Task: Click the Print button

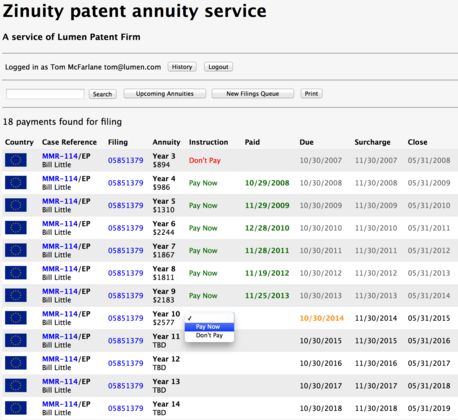Action: point(311,94)
